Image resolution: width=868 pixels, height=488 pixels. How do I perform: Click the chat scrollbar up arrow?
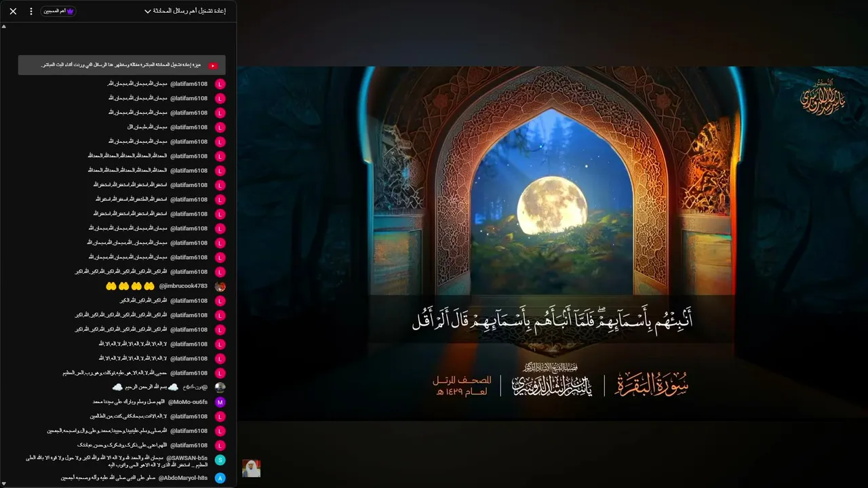pyautogui.click(x=4, y=26)
